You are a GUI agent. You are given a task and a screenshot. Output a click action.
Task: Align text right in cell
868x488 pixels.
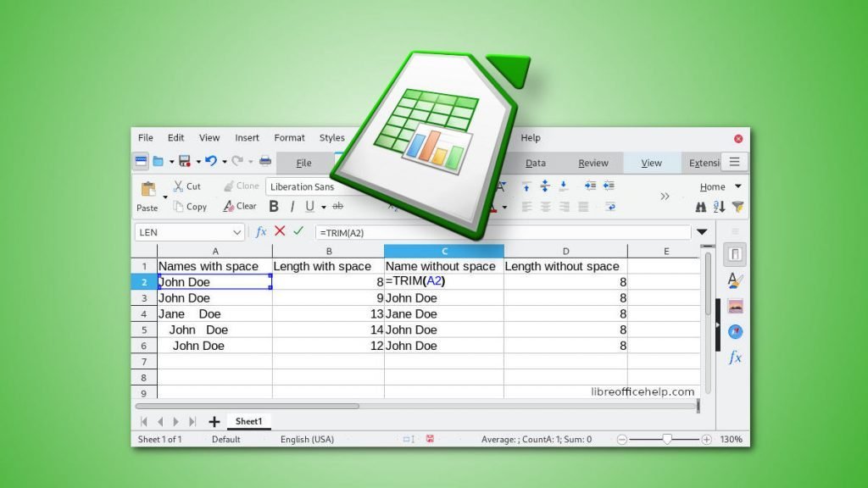click(564, 207)
